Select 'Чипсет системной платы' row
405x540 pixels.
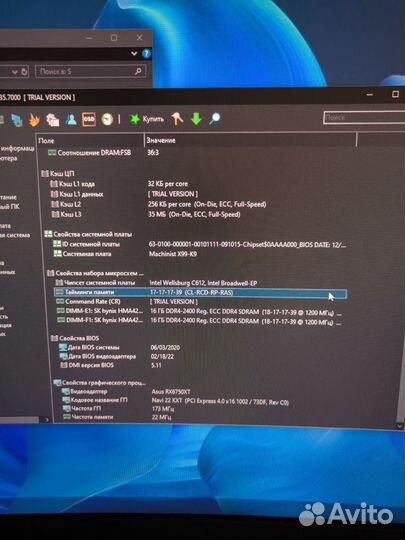(x=95, y=283)
